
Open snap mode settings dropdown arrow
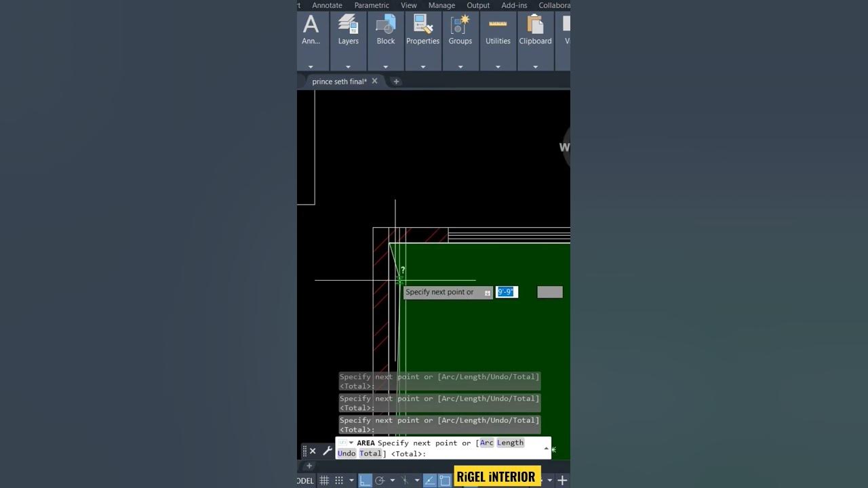click(351, 481)
